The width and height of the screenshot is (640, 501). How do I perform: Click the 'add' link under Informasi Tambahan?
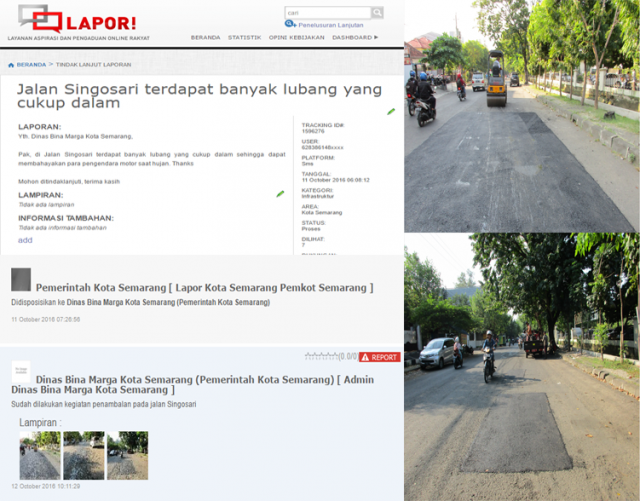[25, 240]
